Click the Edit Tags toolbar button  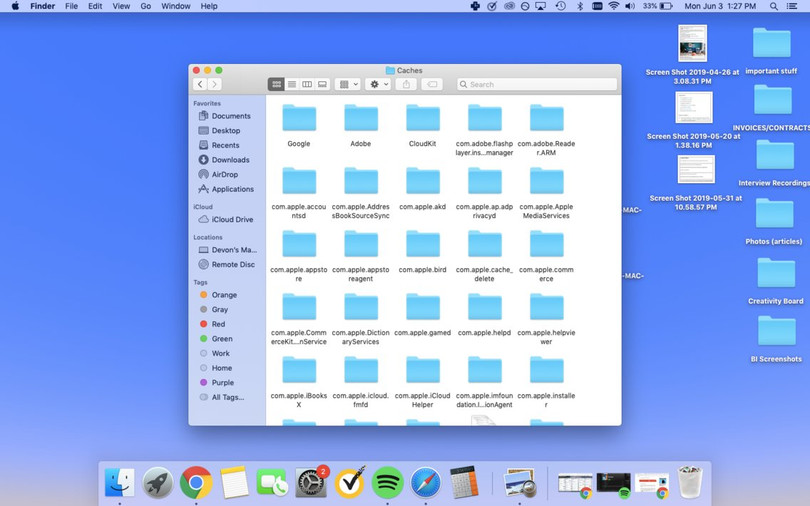click(x=432, y=85)
